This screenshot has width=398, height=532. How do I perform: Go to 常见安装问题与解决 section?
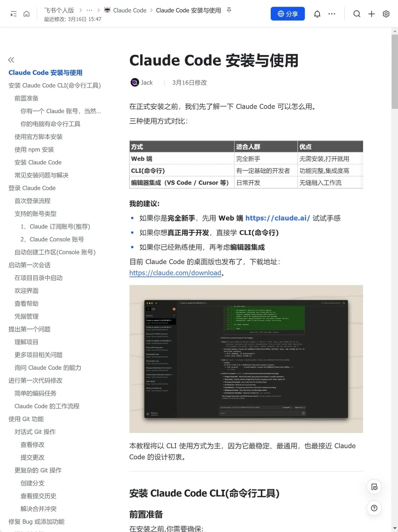click(x=41, y=175)
